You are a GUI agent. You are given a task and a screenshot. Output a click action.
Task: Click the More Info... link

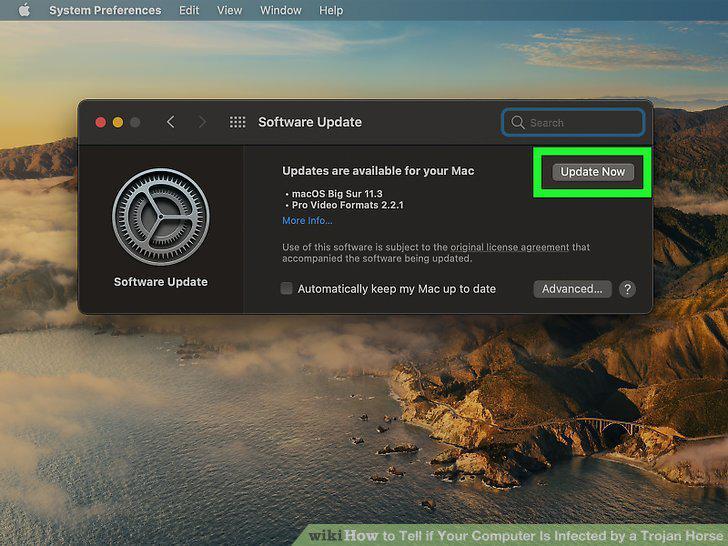[x=307, y=221]
